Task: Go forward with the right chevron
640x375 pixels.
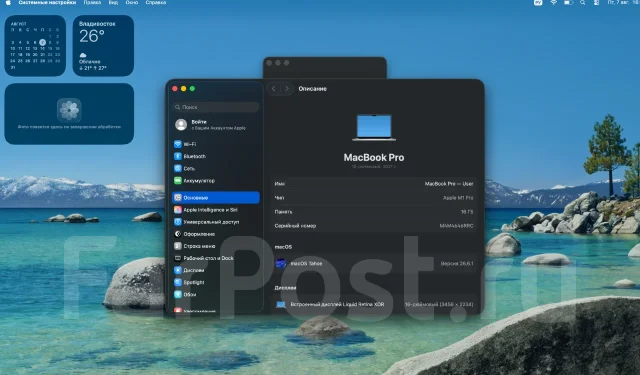Action: click(287, 89)
